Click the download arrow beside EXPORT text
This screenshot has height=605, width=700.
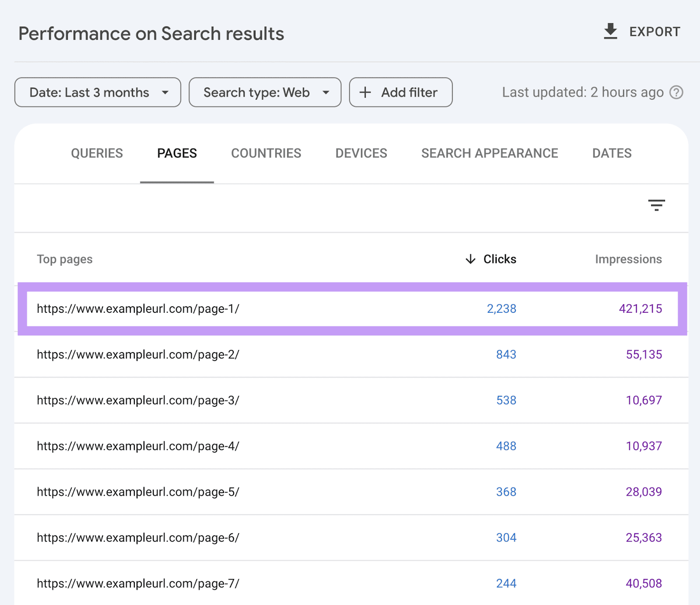click(x=610, y=31)
